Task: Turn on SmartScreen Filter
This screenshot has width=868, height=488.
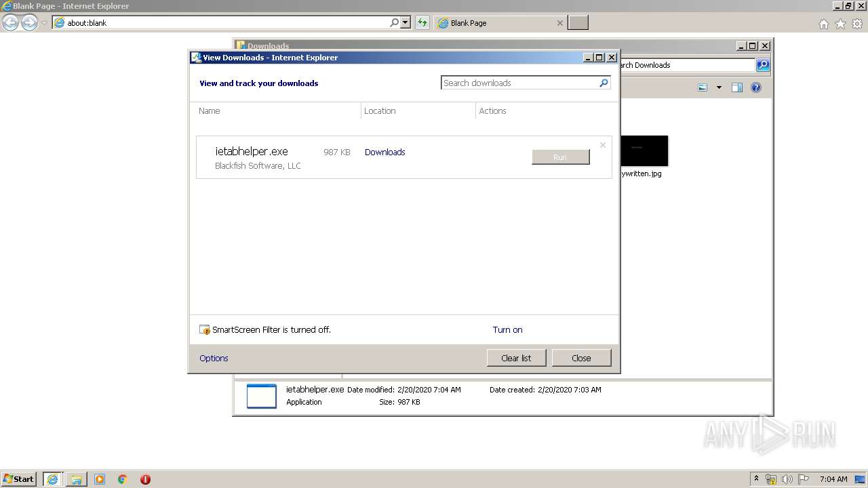Action: pyautogui.click(x=507, y=330)
